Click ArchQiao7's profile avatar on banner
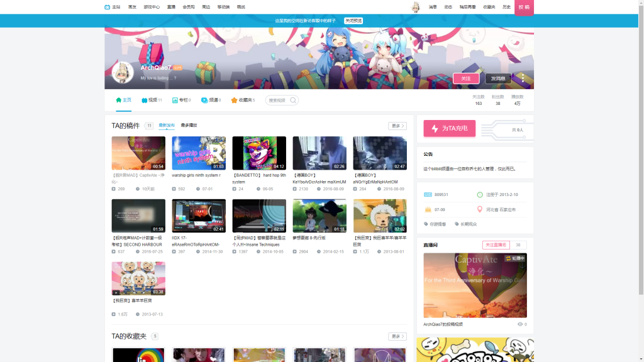 click(x=123, y=73)
